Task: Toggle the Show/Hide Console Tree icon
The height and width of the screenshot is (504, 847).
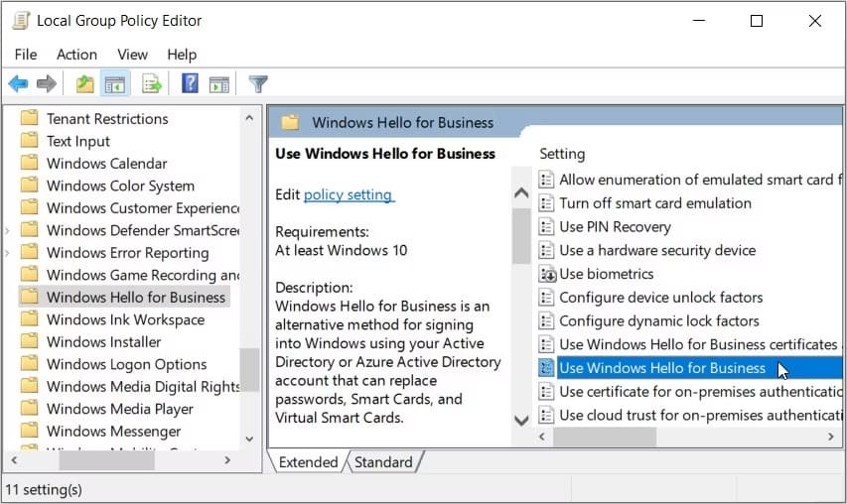Action: 114,84
